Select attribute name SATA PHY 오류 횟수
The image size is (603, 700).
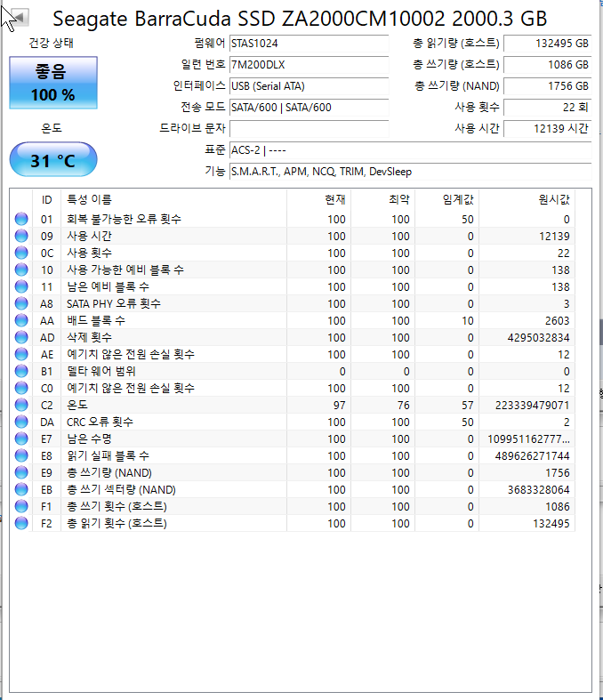click(x=114, y=304)
